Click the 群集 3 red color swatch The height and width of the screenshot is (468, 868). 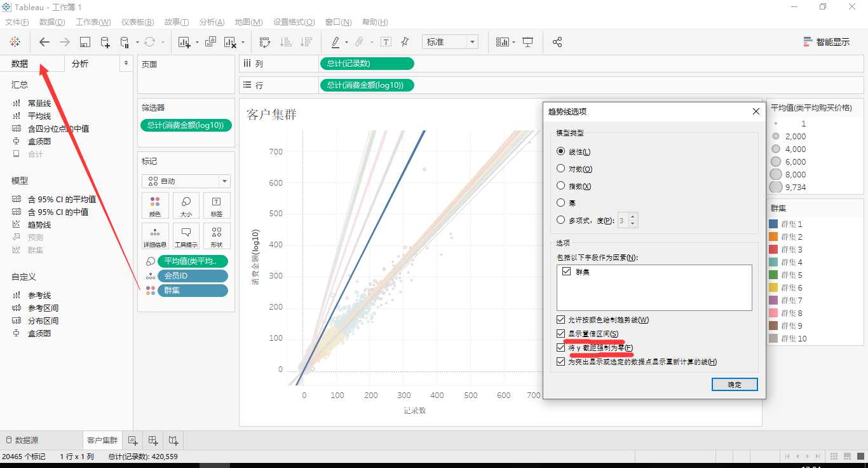tap(773, 249)
